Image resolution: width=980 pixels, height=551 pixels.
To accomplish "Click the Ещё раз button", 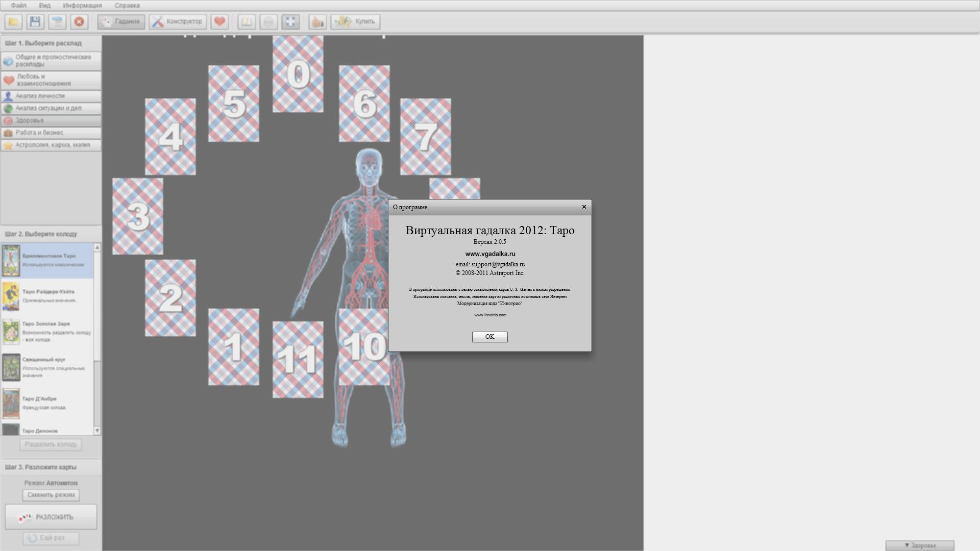I will (x=51, y=538).
